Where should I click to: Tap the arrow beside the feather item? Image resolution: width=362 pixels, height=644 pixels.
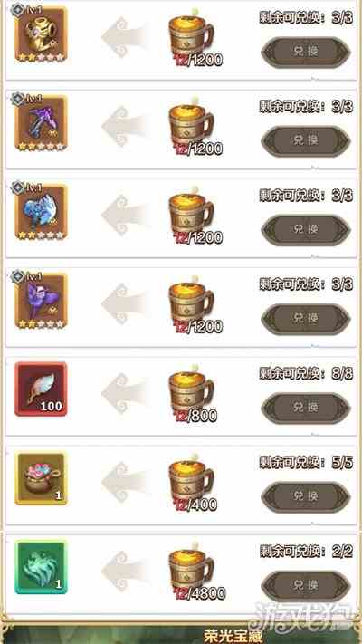[124, 392]
